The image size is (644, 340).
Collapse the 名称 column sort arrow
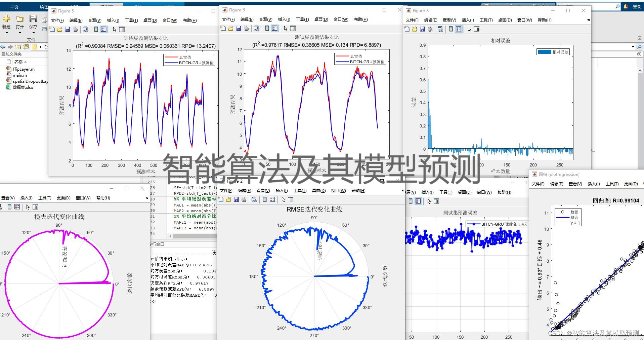(x=26, y=61)
